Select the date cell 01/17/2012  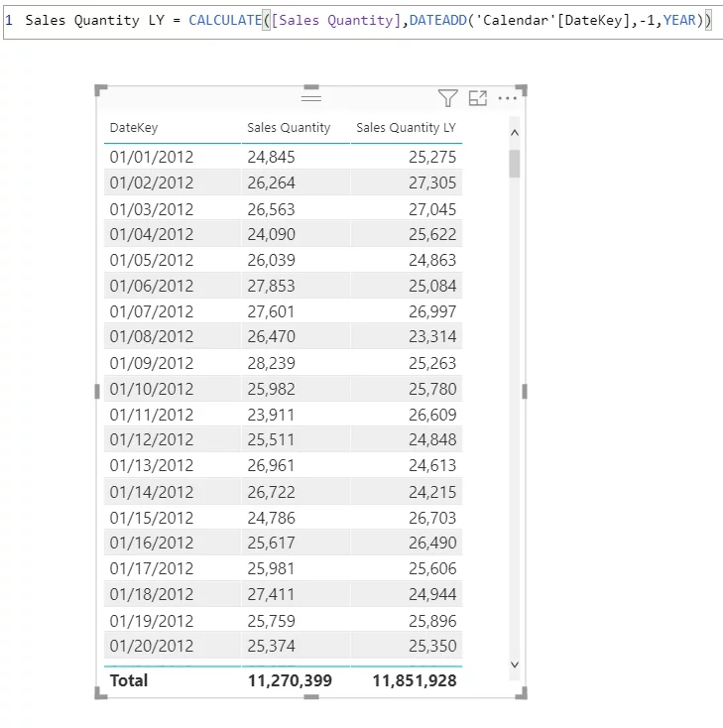(x=152, y=568)
